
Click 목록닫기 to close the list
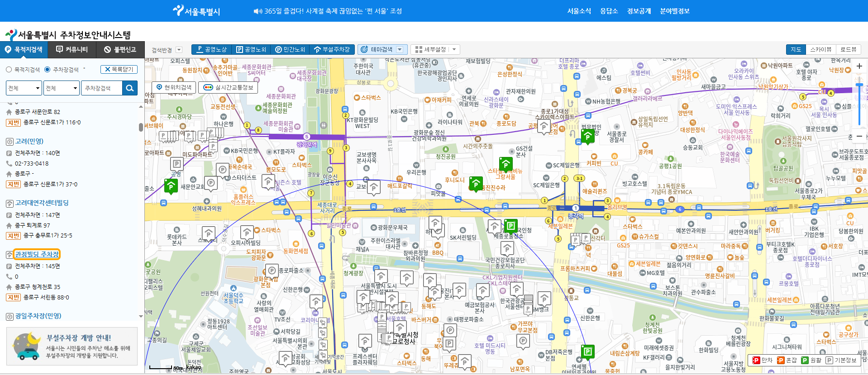(119, 69)
